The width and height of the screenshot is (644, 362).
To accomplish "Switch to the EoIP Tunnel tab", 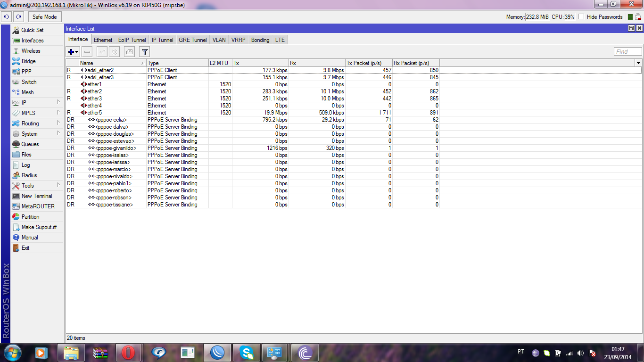I will (x=132, y=40).
